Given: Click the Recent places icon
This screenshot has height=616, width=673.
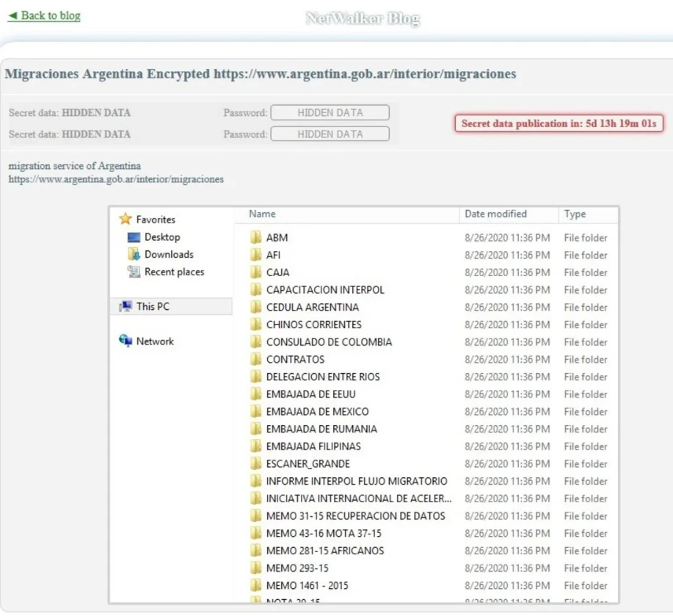Looking at the screenshot, I should [x=134, y=272].
